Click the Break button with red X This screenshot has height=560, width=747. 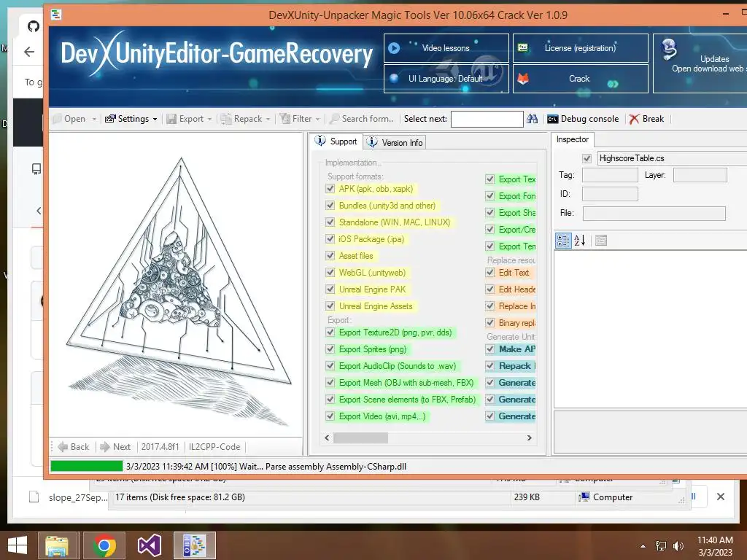click(646, 119)
